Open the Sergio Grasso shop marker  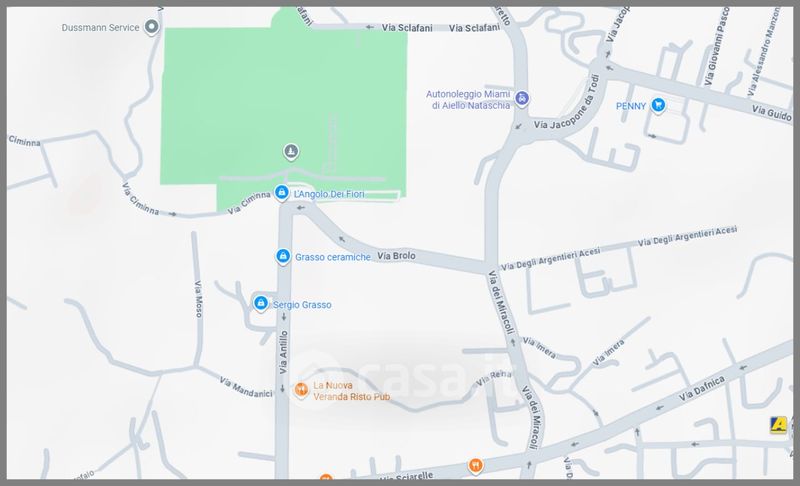(x=261, y=303)
